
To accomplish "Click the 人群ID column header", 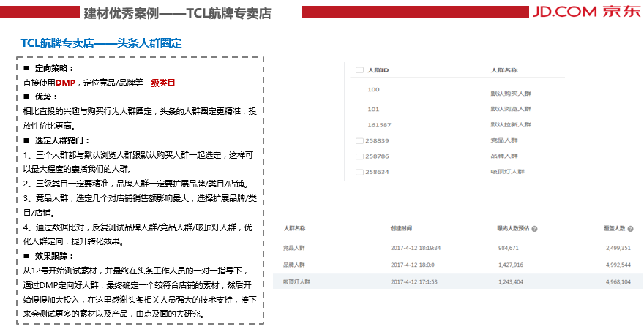I will point(378,70).
